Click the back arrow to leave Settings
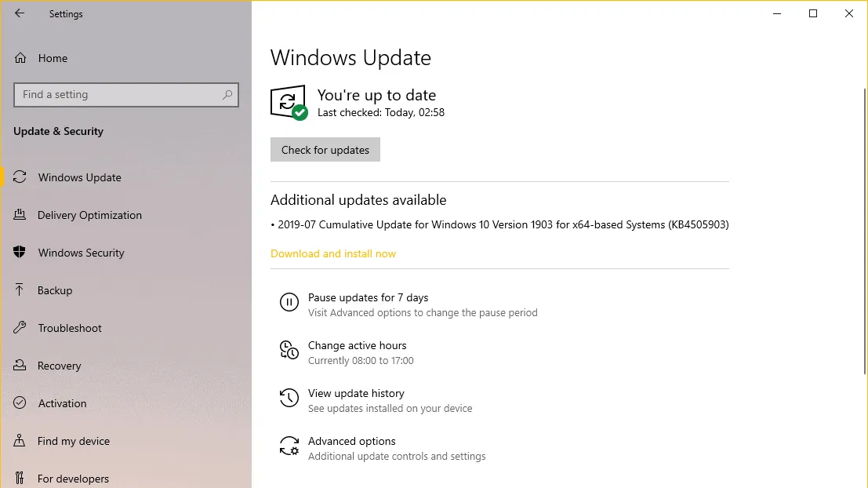Screen dimensions: 868x488 coord(19,13)
